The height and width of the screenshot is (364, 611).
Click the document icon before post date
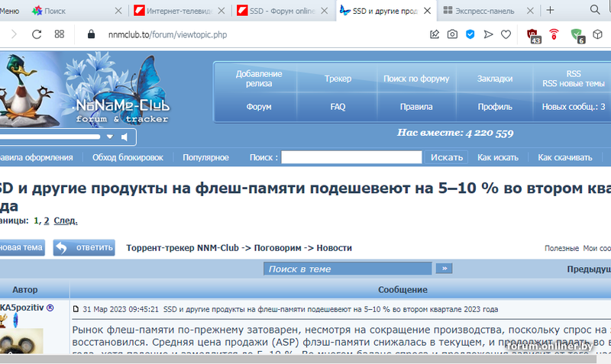click(76, 309)
